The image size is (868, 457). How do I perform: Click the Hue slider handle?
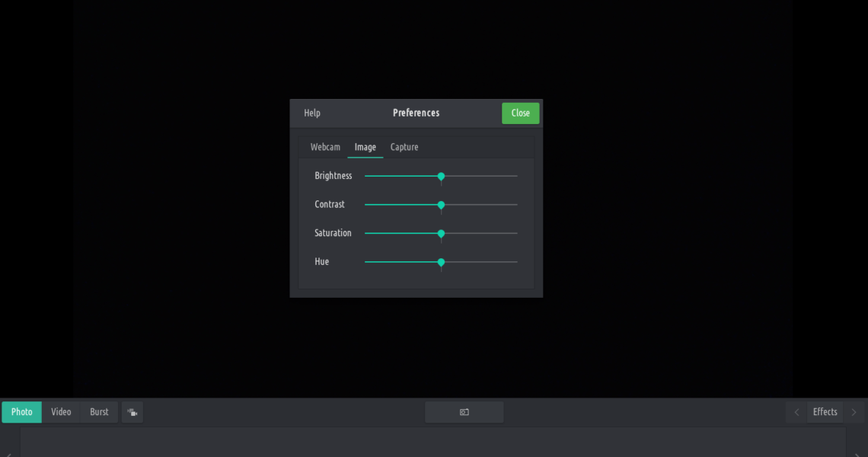click(441, 262)
